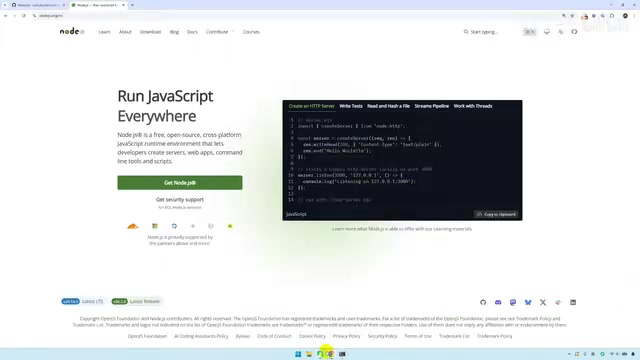Open the Docs menu item
Image resolution: width=640 pixels, height=360 pixels.
pos(192,32)
